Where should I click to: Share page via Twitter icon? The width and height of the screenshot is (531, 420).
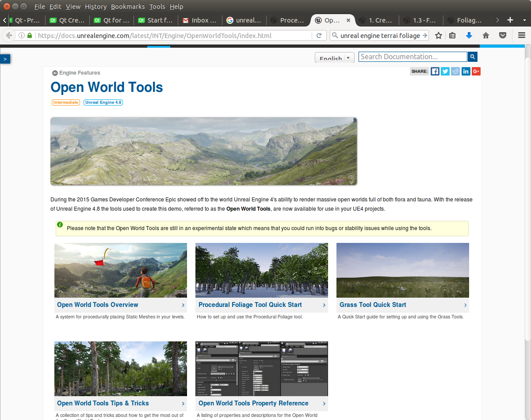[x=445, y=72]
